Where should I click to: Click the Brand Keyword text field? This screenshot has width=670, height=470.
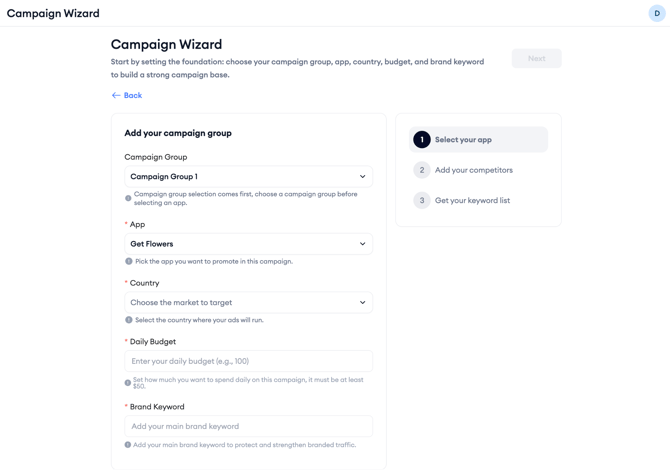click(248, 426)
